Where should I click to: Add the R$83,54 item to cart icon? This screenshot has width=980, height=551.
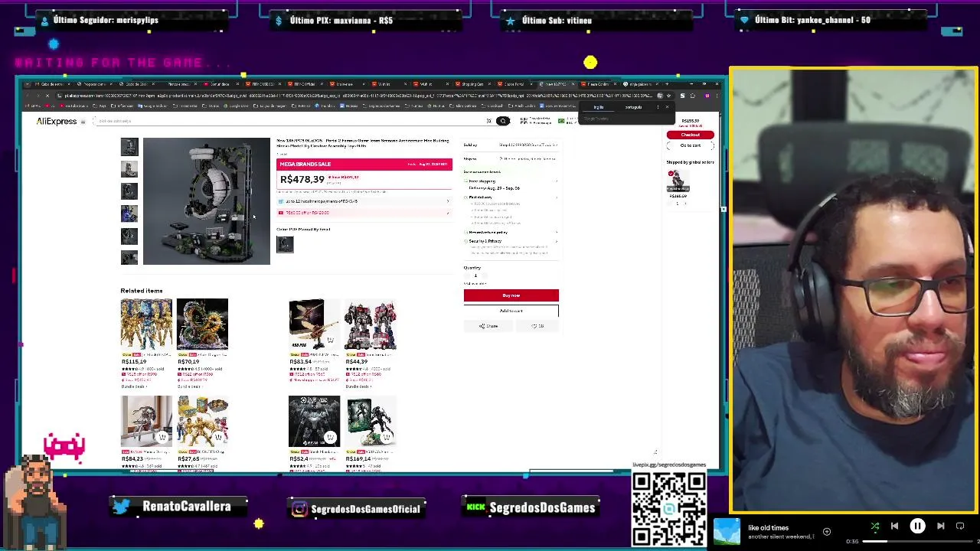click(x=330, y=340)
